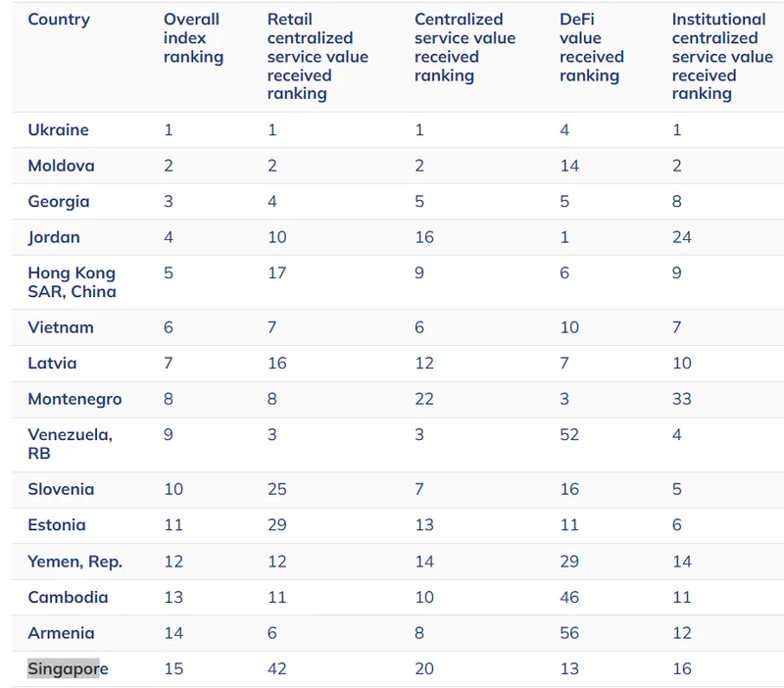This screenshot has height=688, width=784.
Task: Select Ukraine in the Country column
Action: click(58, 130)
